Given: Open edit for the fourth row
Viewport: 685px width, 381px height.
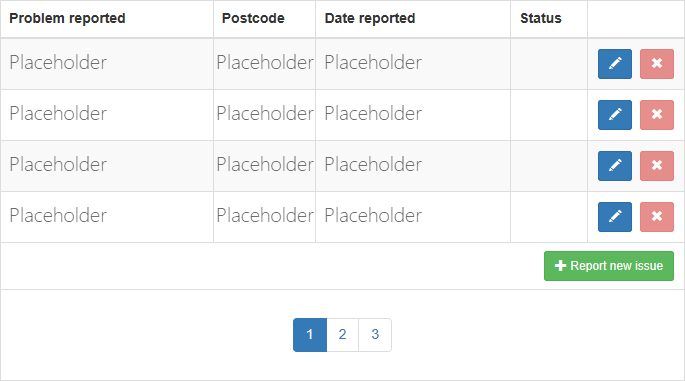Looking at the screenshot, I should pyautogui.click(x=615, y=217).
